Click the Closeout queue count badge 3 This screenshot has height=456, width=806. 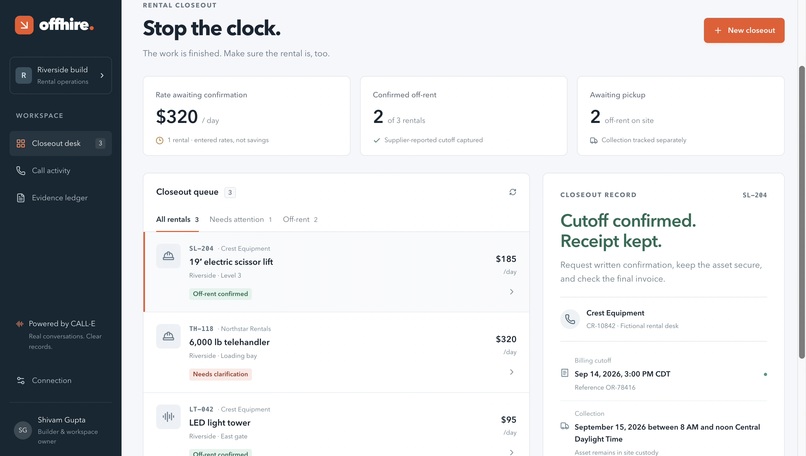coord(230,193)
